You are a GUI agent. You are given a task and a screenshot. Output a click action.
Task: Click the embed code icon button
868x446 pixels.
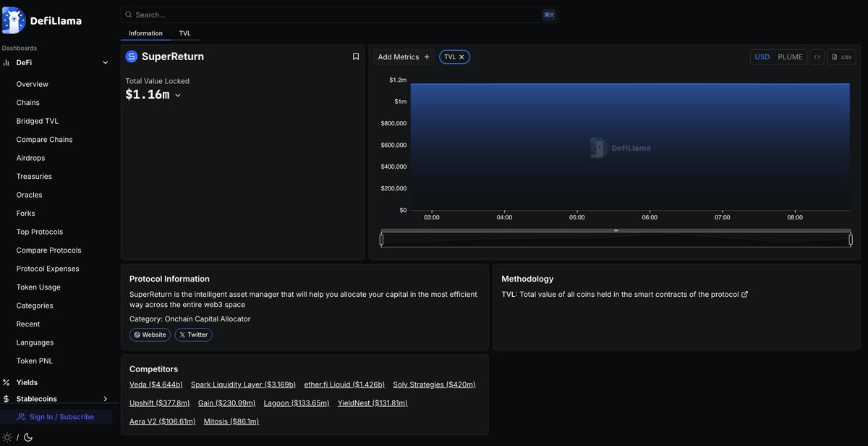point(817,56)
